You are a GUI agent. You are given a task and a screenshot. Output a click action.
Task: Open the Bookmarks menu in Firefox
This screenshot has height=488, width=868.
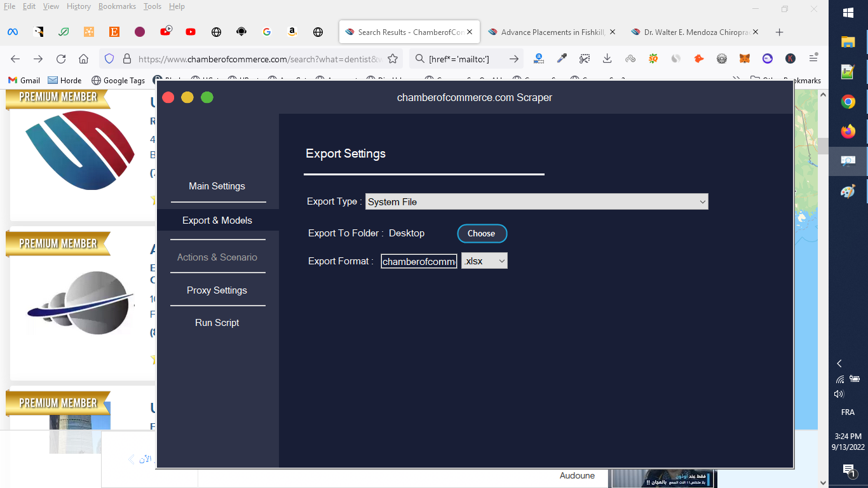tap(117, 6)
